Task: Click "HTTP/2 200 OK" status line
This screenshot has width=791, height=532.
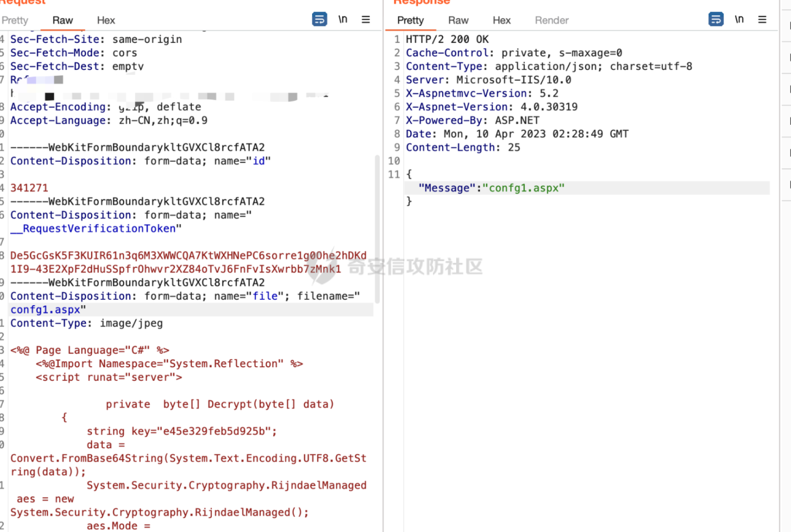Action: click(447, 39)
